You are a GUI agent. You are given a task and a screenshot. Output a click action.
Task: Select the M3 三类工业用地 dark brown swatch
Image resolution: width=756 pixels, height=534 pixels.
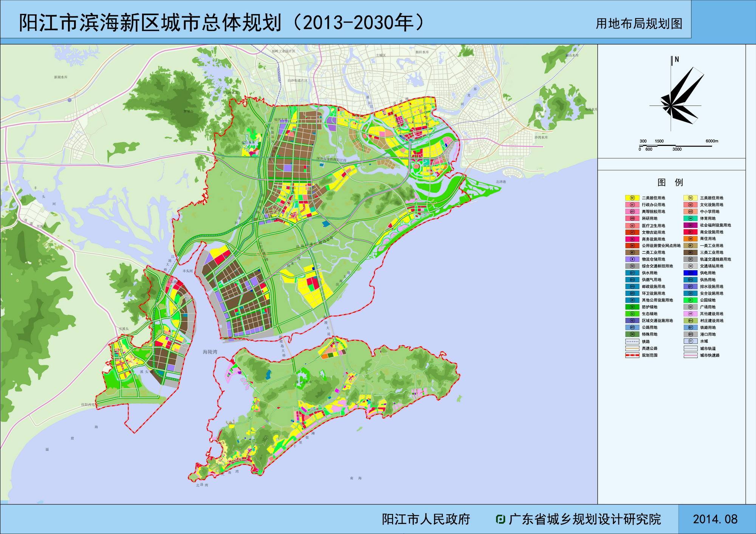690,252
